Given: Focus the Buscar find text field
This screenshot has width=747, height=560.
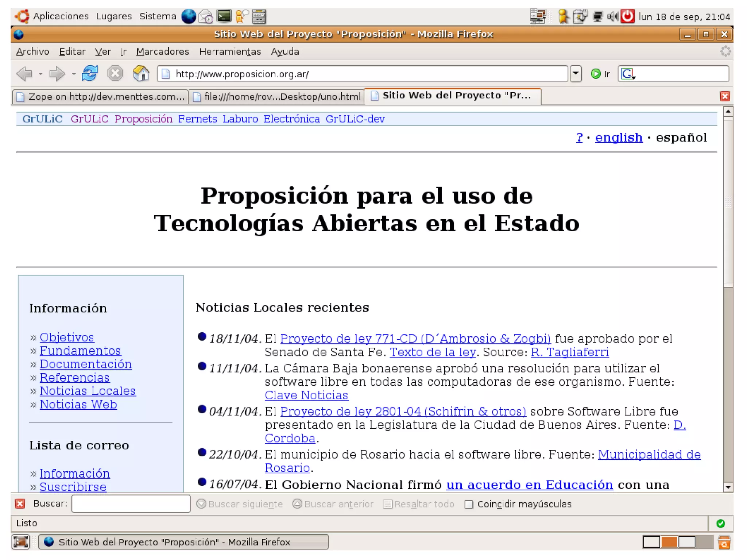Looking at the screenshot, I should [131, 504].
